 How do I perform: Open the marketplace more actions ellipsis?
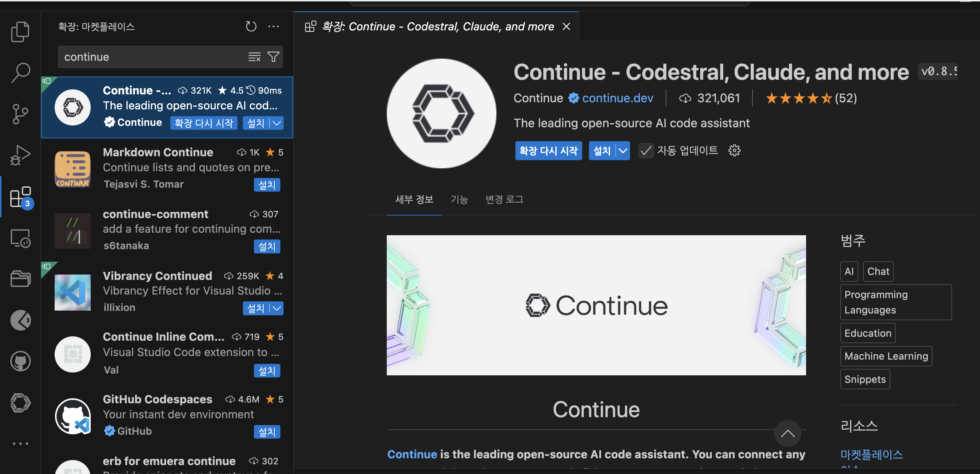274,26
